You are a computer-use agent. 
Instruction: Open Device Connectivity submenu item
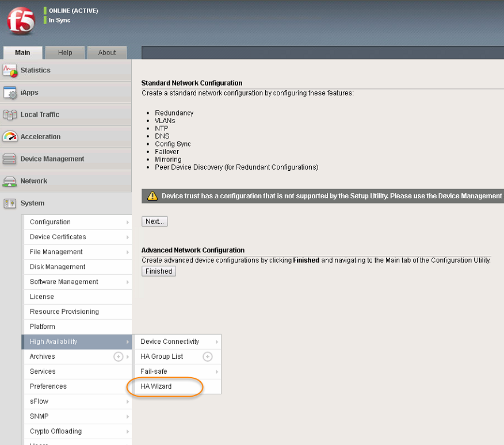(x=177, y=342)
